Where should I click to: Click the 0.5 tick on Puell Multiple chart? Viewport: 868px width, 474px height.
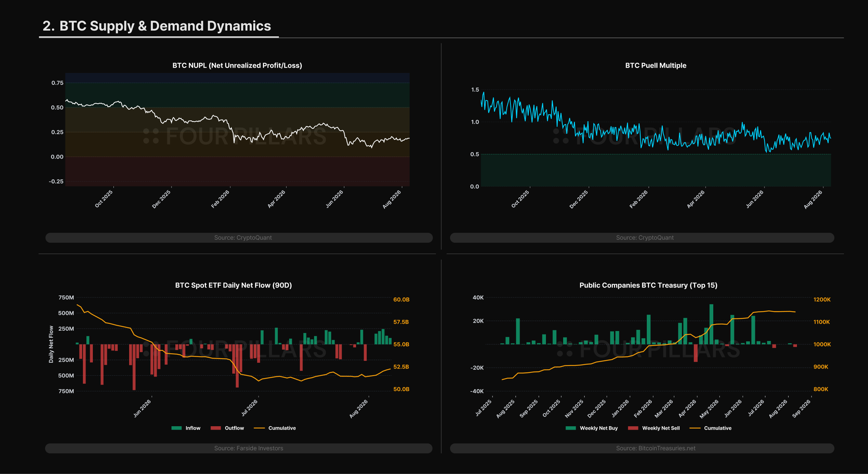click(474, 154)
